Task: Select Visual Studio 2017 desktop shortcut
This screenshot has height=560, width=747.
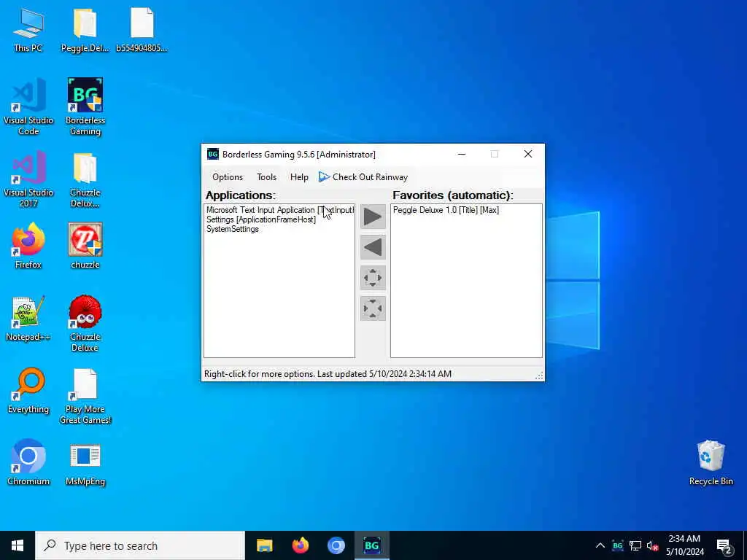Action: (x=28, y=179)
